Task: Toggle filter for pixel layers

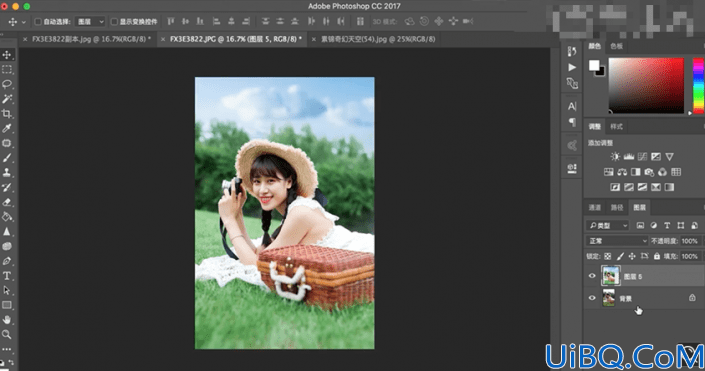Action: (x=640, y=225)
